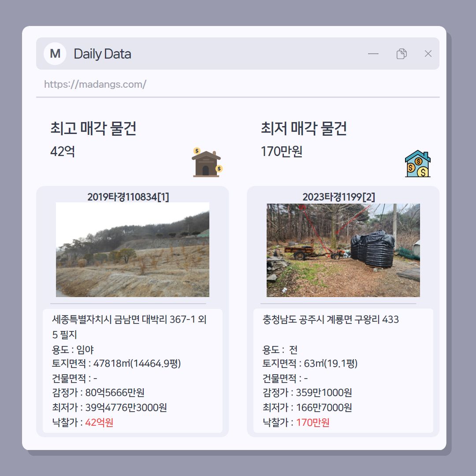
Task: Open the 2023타경1199[2] case title
Action: 339,197
